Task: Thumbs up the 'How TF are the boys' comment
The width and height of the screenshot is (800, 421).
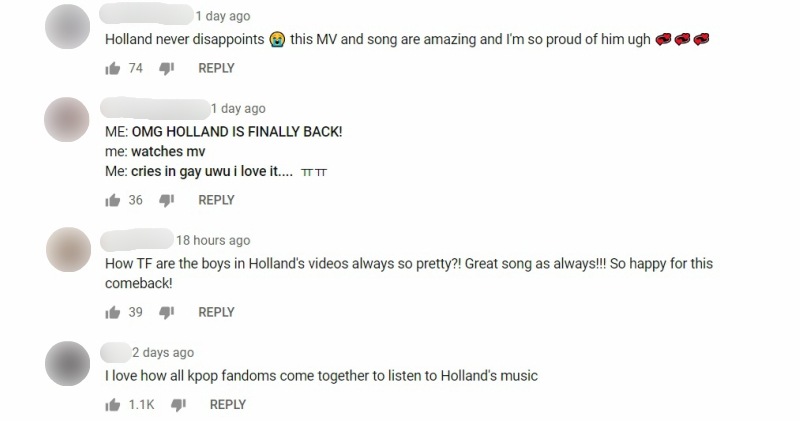Action: click(112, 312)
